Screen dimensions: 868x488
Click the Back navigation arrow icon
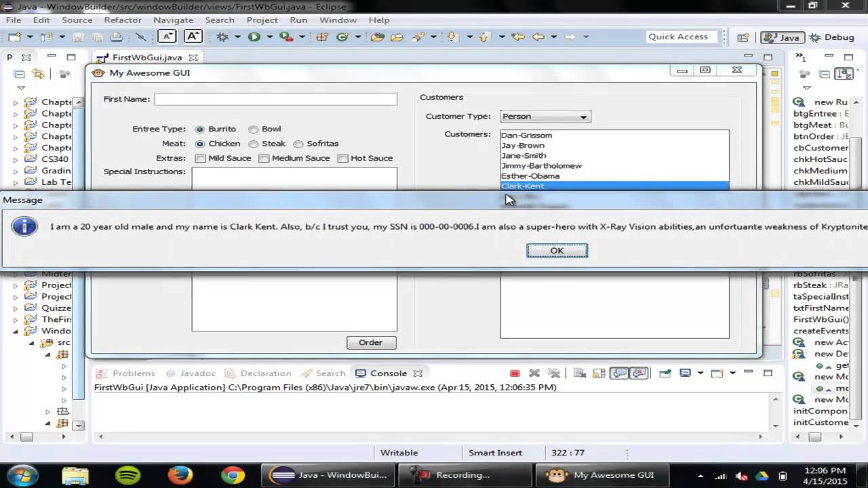click(x=538, y=37)
